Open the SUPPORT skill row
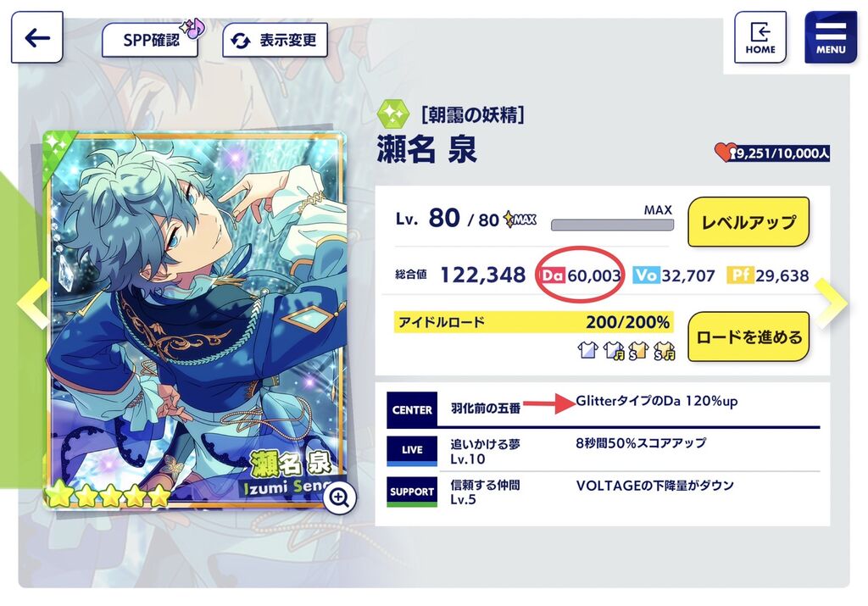 pos(604,492)
